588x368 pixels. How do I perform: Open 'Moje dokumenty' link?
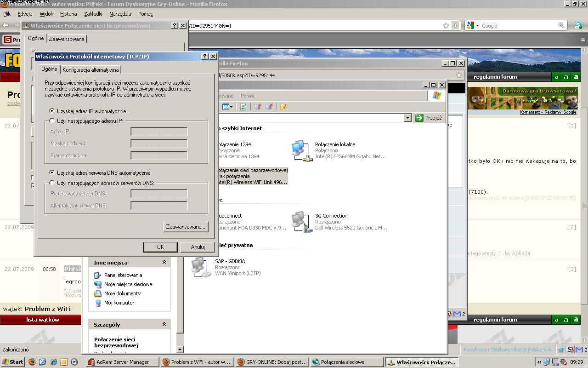(x=122, y=293)
